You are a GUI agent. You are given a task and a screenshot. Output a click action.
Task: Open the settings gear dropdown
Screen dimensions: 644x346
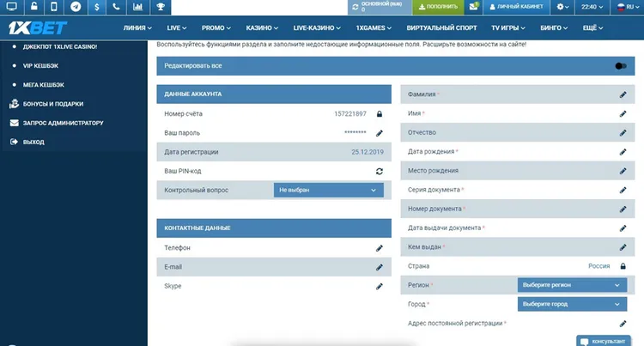point(562,7)
